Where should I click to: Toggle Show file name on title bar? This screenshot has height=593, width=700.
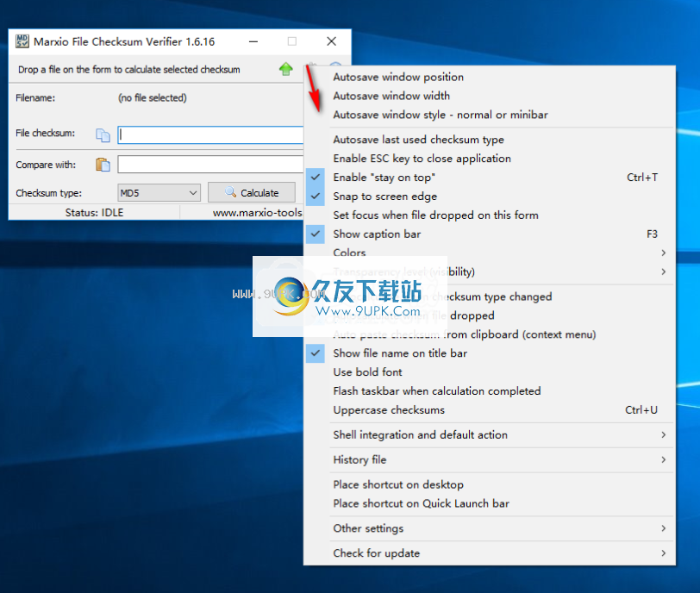click(x=490, y=353)
